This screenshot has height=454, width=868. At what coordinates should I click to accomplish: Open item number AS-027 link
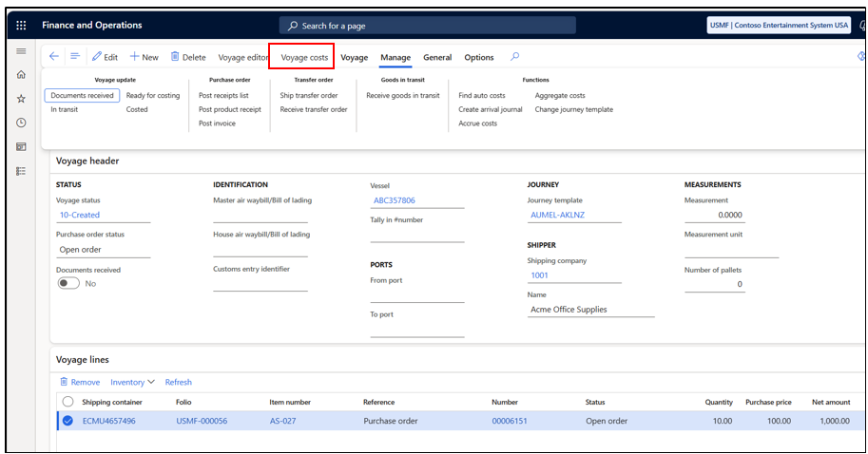[283, 421]
